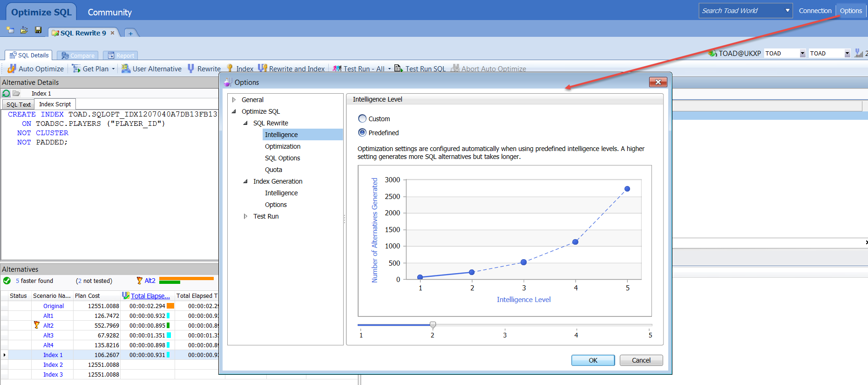
Task: Select Options under Index Generation
Action: pyautogui.click(x=276, y=205)
